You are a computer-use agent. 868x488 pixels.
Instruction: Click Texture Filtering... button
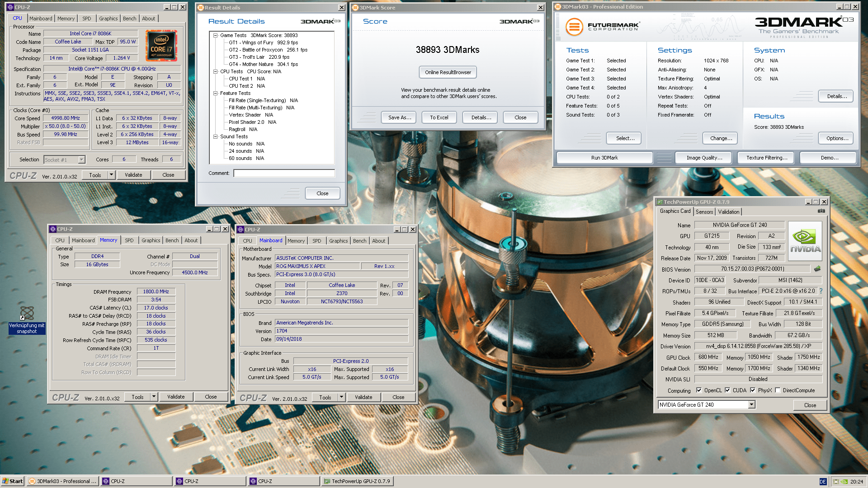click(767, 158)
